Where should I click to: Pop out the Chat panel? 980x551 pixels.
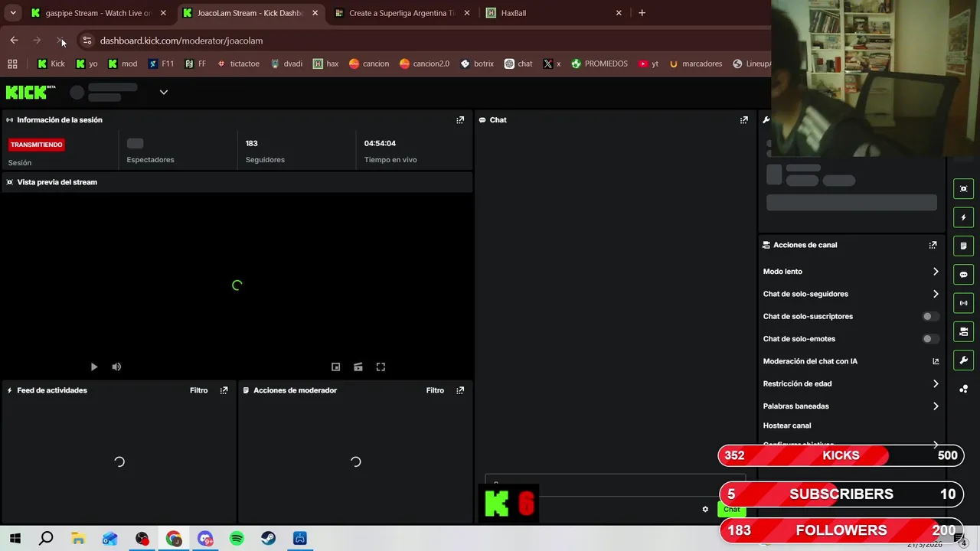(x=743, y=120)
